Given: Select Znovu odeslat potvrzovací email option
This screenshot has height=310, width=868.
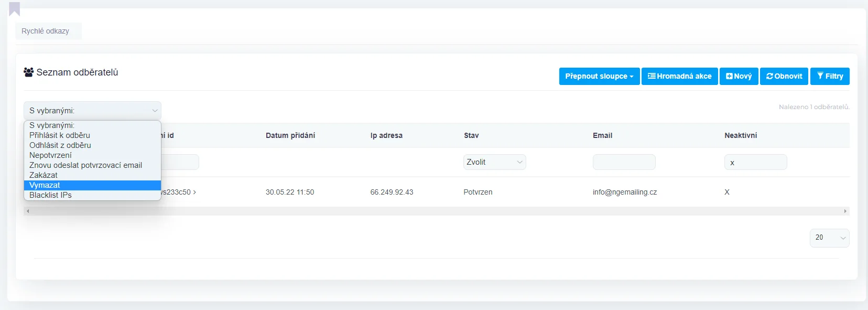Looking at the screenshot, I should [x=85, y=165].
